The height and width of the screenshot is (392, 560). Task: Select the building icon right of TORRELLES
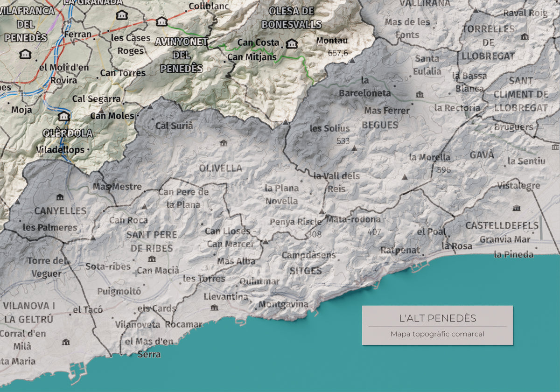[525, 36]
